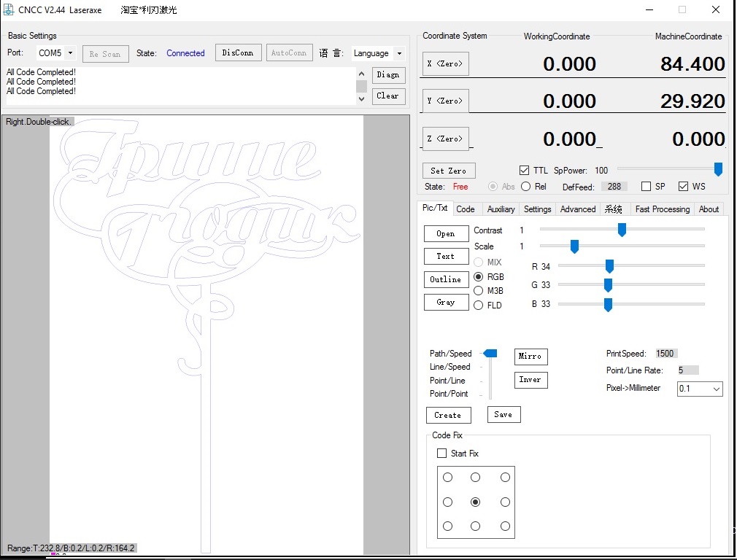The height and width of the screenshot is (560, 737).
Task: Click the PrintSpeed field 1500
Action: click(x=666, y=354)
